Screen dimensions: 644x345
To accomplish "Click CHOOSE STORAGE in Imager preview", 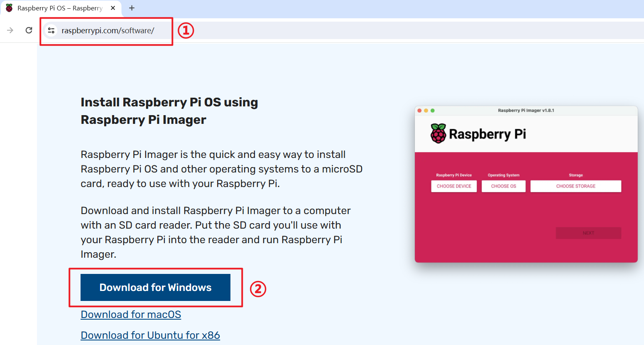I will click(576, 186).
